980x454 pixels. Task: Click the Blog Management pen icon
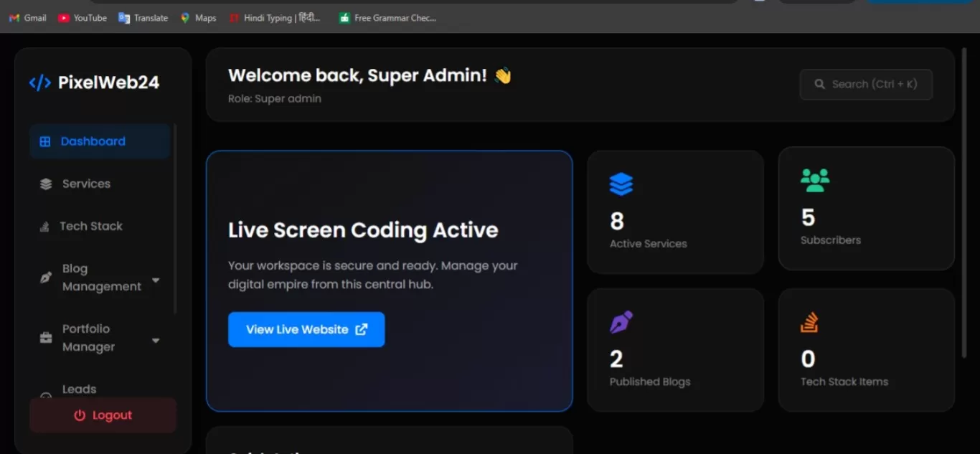45,278
